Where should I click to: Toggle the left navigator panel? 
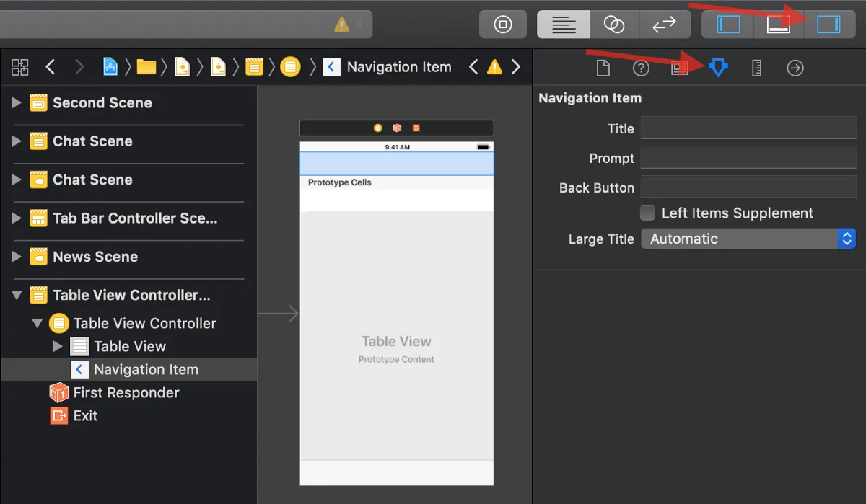(728, 25)
